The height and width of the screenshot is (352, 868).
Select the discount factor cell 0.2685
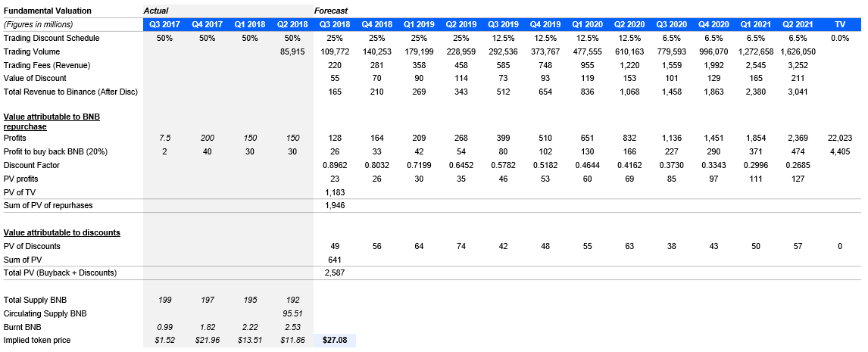(x=798, y=165)
